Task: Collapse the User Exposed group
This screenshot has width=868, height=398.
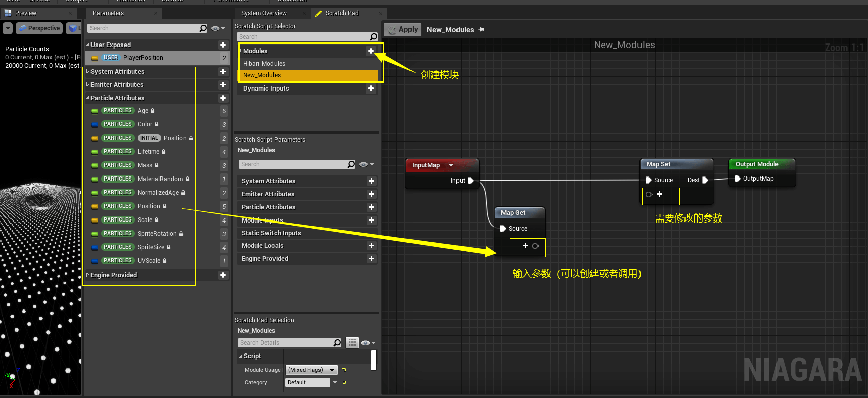Action: [87, 45]
